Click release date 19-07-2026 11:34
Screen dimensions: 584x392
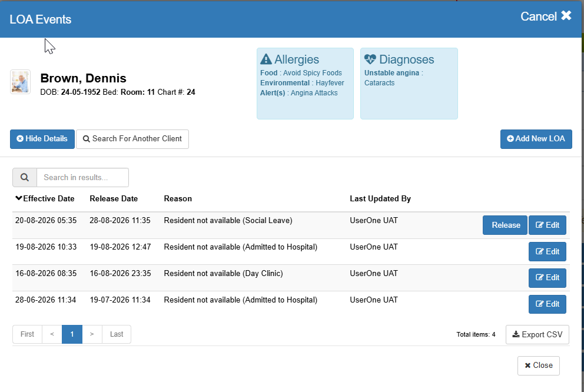pos(120,300)
